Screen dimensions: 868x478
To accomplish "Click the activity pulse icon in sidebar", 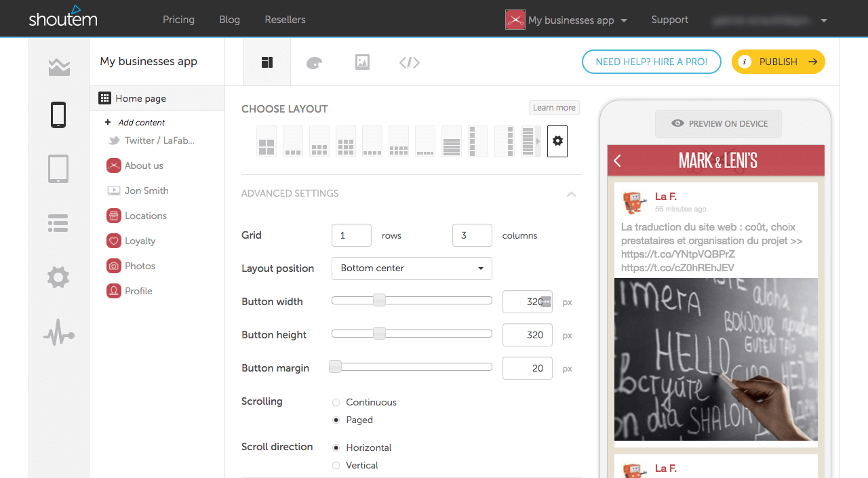I will point(58,335).
